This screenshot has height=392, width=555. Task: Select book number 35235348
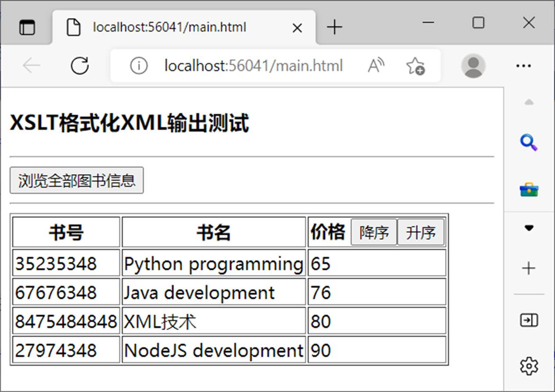coord(66,264)
